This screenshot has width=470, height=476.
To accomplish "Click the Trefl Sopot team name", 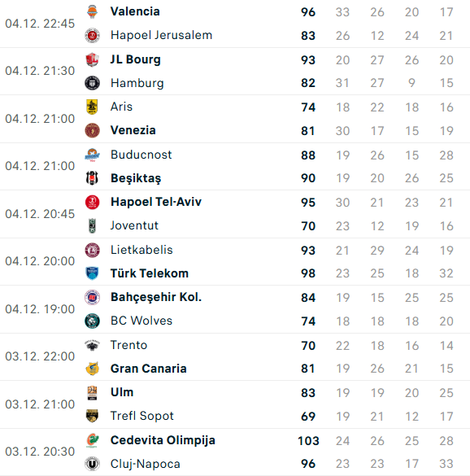I will coord(142,416).
